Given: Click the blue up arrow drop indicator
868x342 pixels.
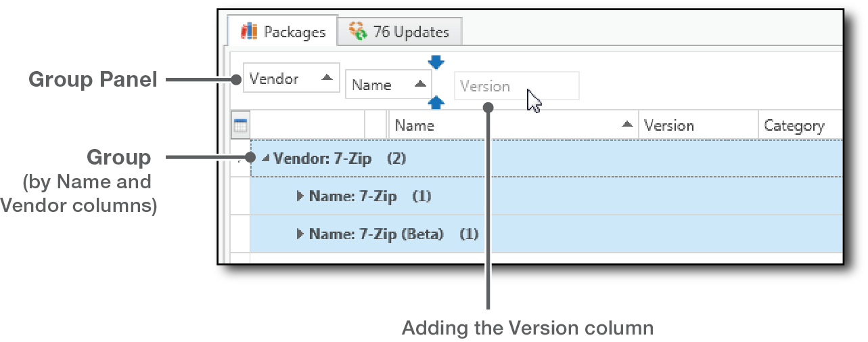Looking at the screenshot, I should click(x=436, y=102).
